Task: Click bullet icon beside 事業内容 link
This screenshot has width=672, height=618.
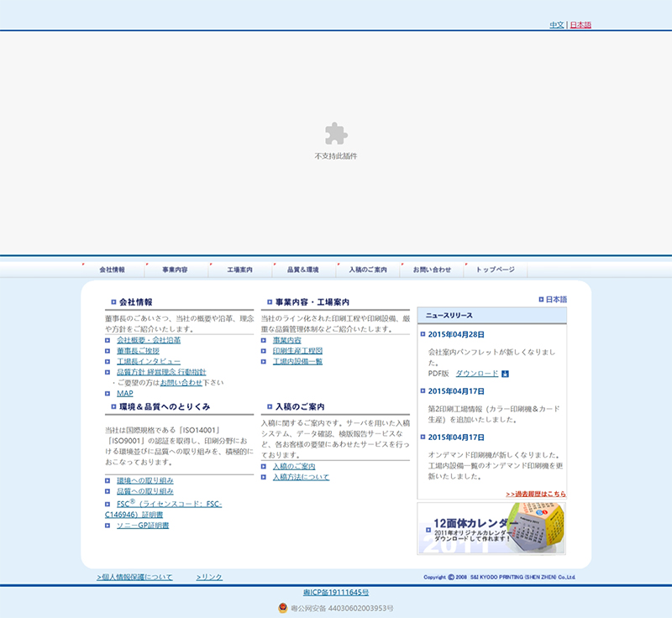Action: pos(264,340)
